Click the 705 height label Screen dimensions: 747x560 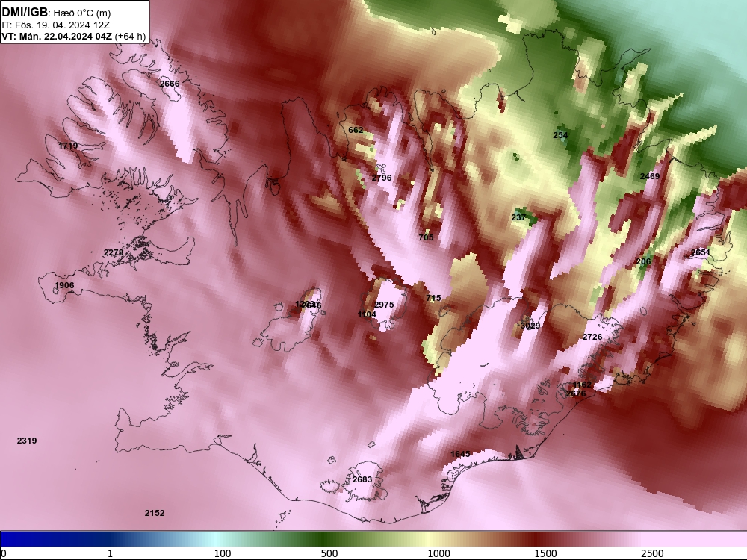tap(426, 237)
